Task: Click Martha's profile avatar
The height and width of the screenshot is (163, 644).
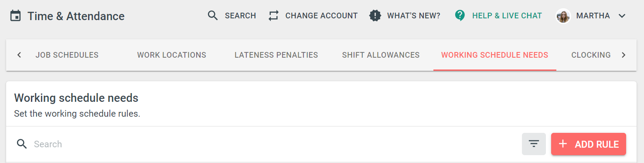Action: coord(563,16)
